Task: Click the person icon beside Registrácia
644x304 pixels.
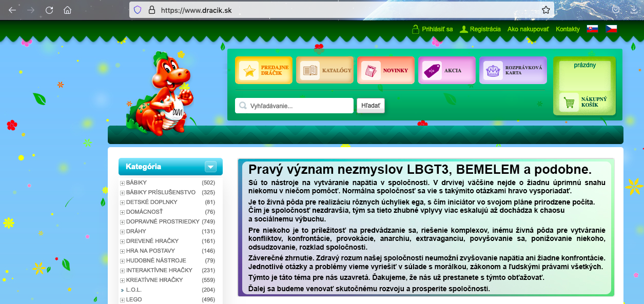Action: (x=464, y=29)
